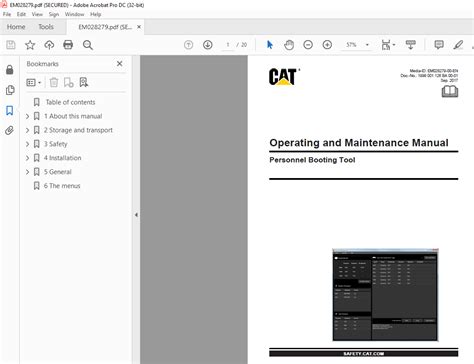Collapse the navigation pane with arrow handle

pos(136,215)
